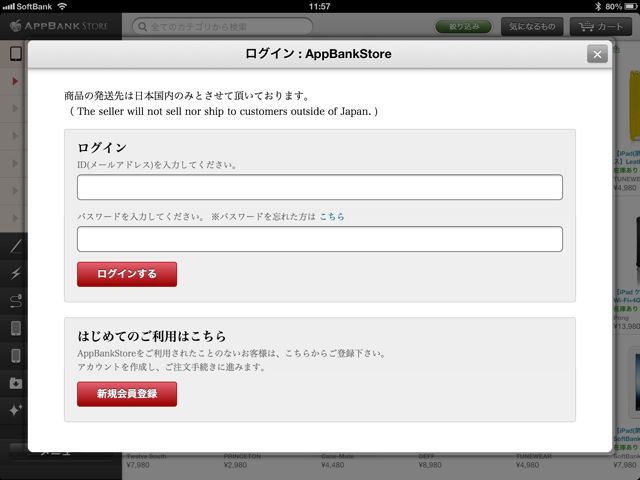Screen dimensions: 640x480
Task: Click the shopping cart icon
Action: pyautogui.click(x=586, y=27)
